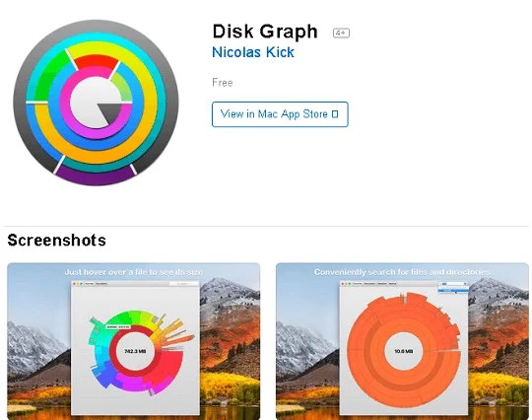Click the green segment of the app icon
This screenshot has height=420, width=532.
[x=51, y=78]
